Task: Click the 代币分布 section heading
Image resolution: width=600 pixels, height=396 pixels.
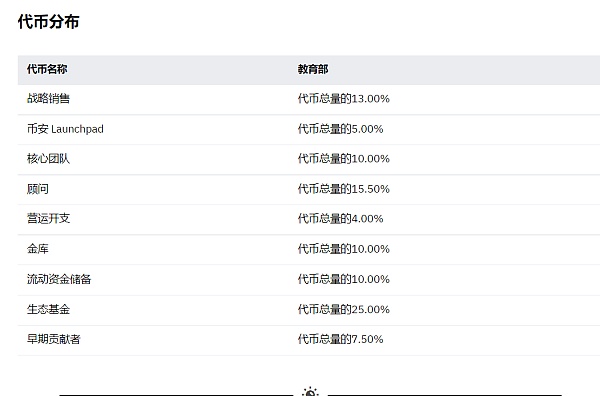Action: click(x=49, y=22)
